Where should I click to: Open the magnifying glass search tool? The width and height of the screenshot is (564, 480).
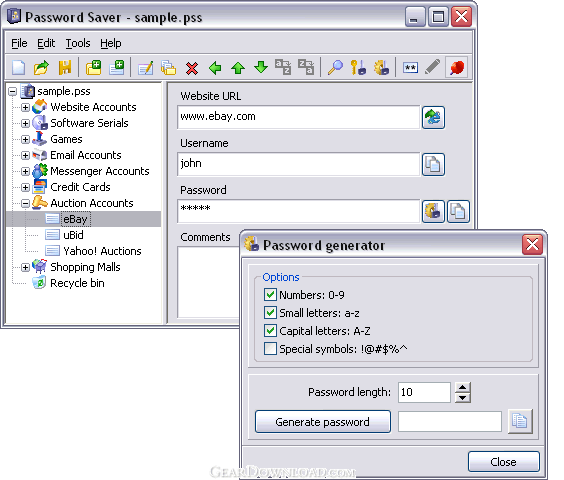(335, 67)
